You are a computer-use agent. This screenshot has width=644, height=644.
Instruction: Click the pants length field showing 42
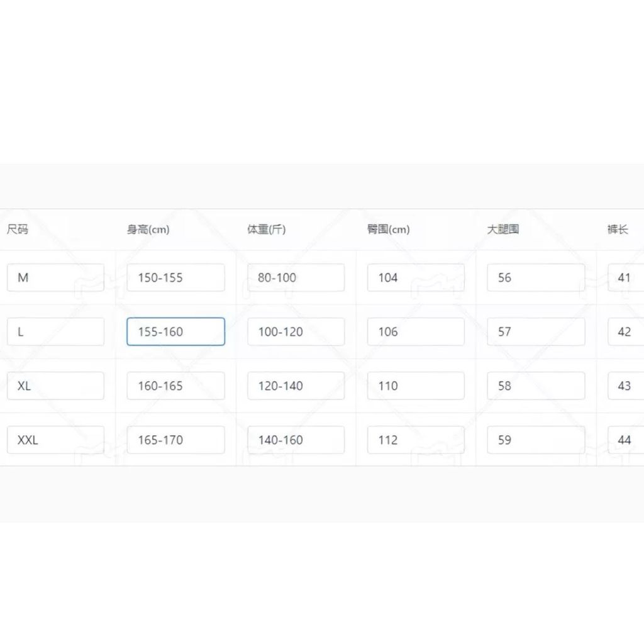click(626, 331)
